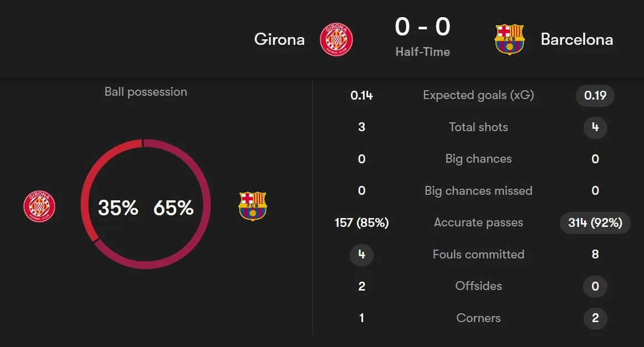Click the 65% possession value
This screenshot has height=347, width=644.
coord(173,208)
